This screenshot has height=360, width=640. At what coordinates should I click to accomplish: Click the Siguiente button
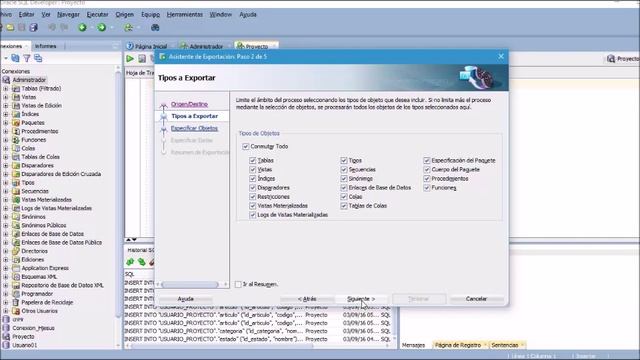[361, 299]
